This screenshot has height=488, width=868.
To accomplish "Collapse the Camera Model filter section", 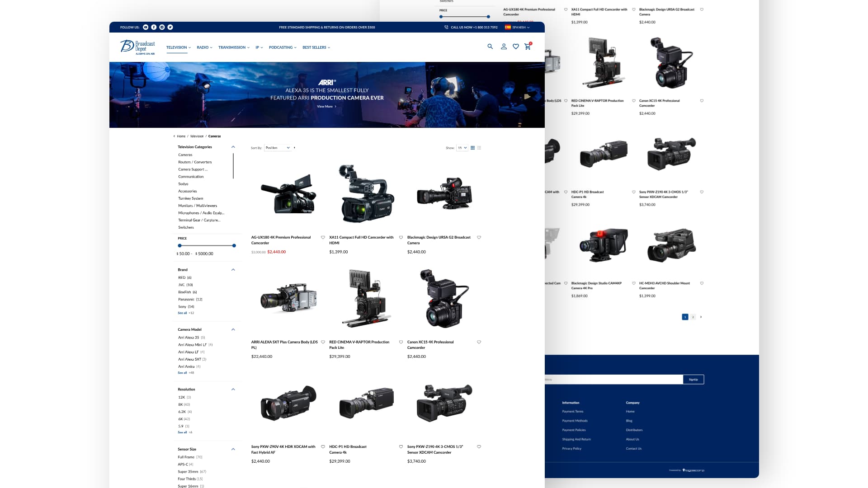I will tap(233, 329).
